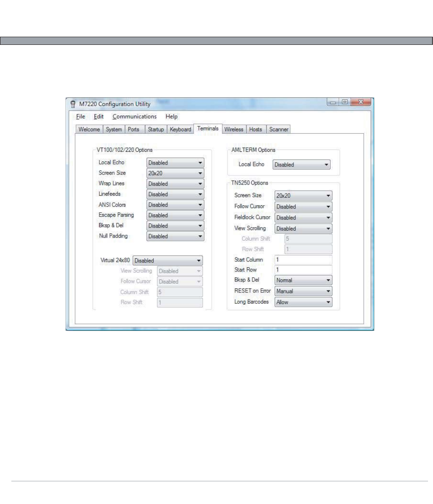Open TN5250 Fieldlock Cursor dropdown
The height and width of the screenshot is (504, 433).
[x=303, y=218]
